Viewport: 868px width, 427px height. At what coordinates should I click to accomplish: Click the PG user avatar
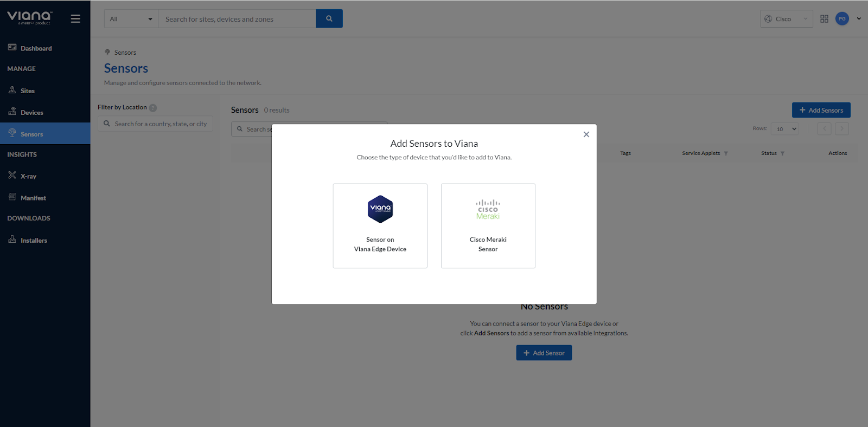(x=841, y=19)
